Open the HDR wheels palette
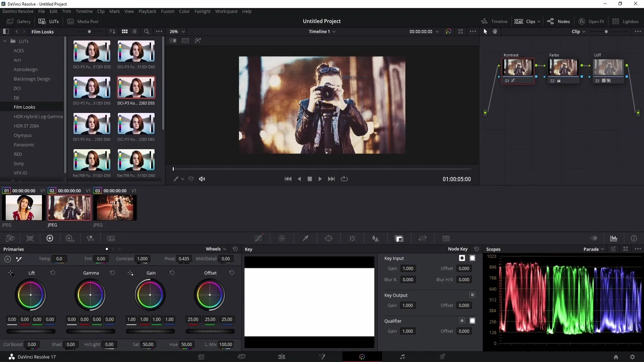This screenshot has width=644, height=362. (x=70, y=238)
